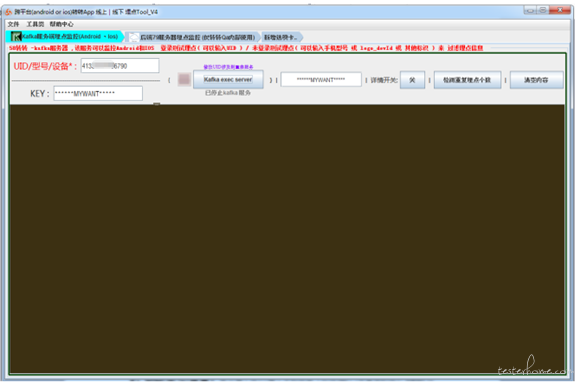Open the 帮助中心 menu
This screenshot has width=575, height=383.
click(61, 24)
